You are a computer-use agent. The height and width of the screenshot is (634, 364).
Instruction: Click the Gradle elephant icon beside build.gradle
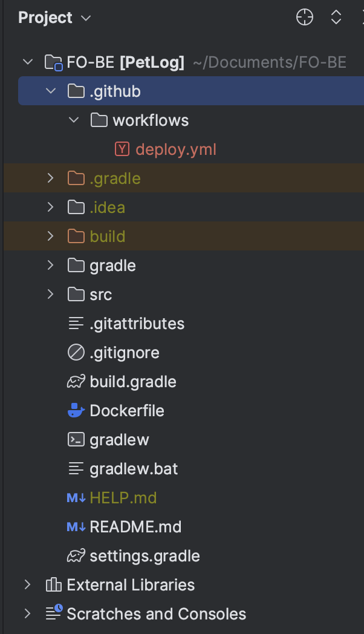(x=76, y=381)
